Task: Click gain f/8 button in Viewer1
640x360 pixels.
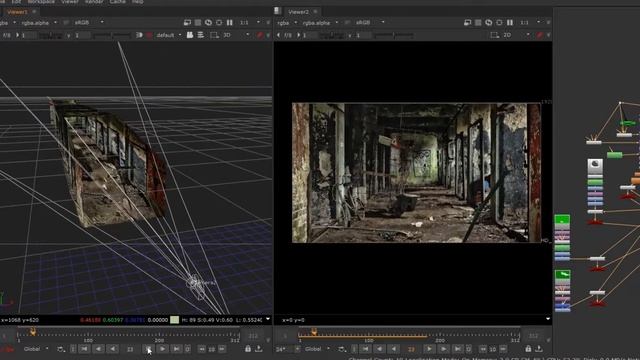Action: click(7, 36)
